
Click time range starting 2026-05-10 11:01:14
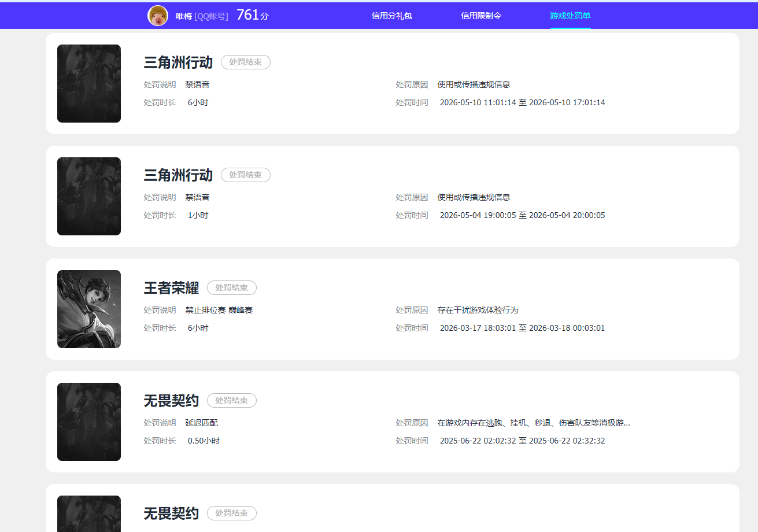pyautogui.click(x=523, y=102)
